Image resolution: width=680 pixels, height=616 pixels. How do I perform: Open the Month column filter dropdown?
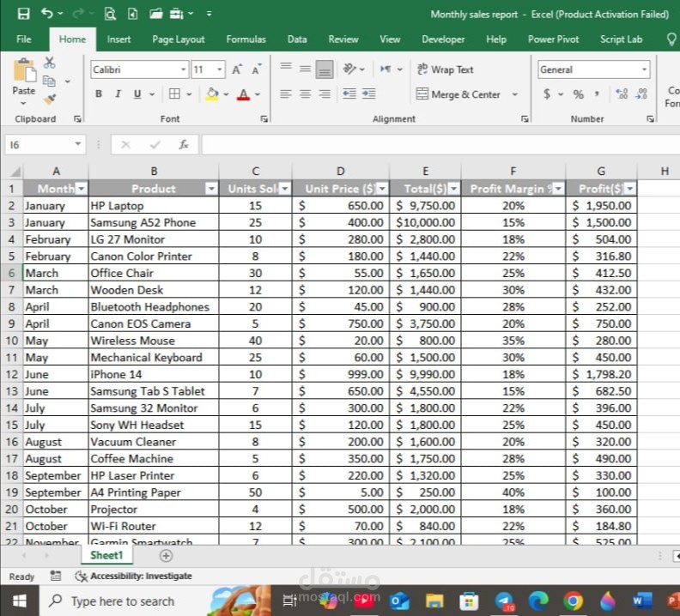point(81,189)
